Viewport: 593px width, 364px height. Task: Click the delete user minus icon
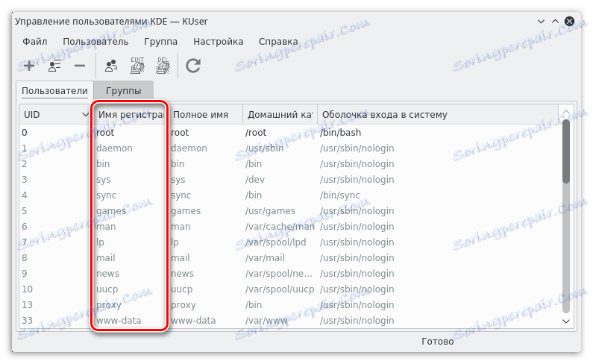[80, 66]
